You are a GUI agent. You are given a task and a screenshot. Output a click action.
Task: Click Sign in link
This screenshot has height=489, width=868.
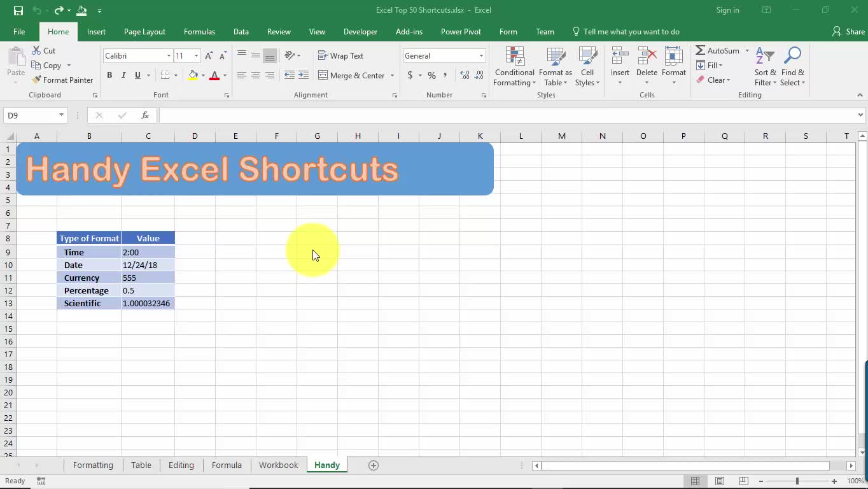(x=727, y=10)
